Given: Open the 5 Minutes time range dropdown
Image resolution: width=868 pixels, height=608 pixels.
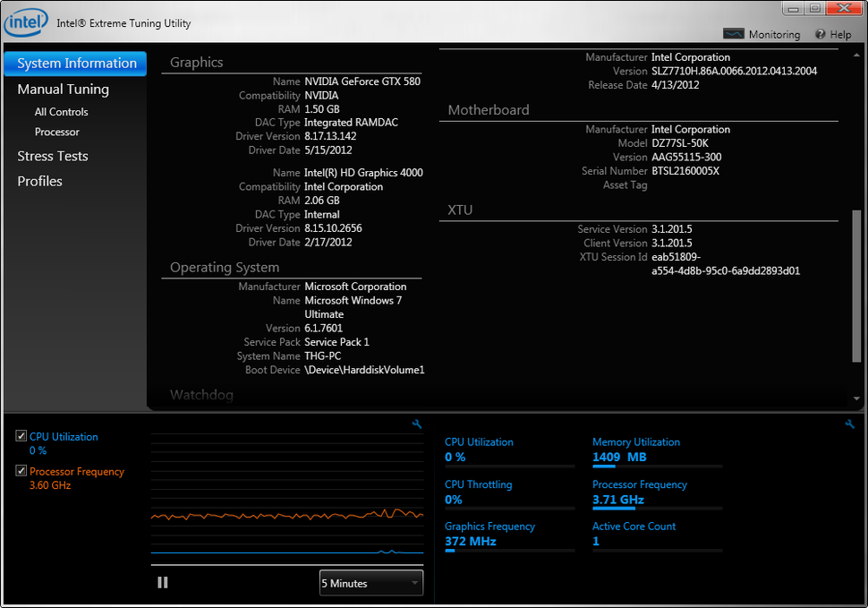Looking at the screenshot, I should (371, 583).
